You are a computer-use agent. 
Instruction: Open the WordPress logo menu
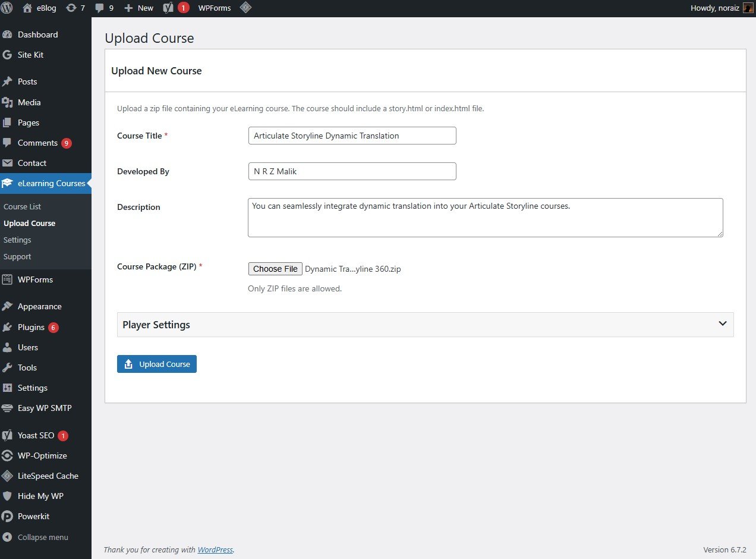pyautogui.click(x=7, y=8)
